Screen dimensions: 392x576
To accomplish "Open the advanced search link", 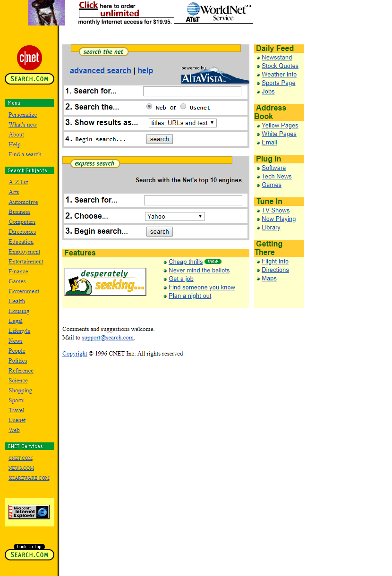I will (101, 70).
